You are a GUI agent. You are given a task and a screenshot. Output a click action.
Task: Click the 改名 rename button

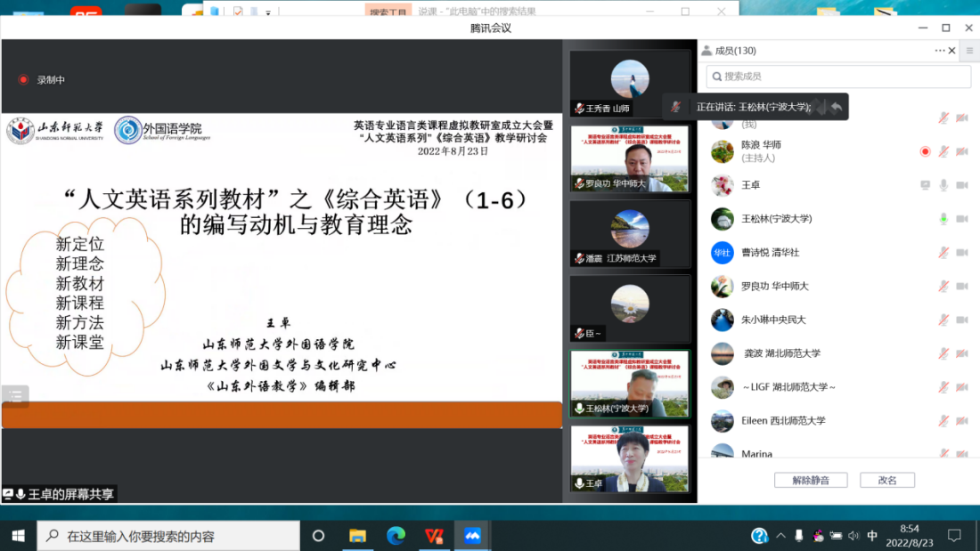887,480
